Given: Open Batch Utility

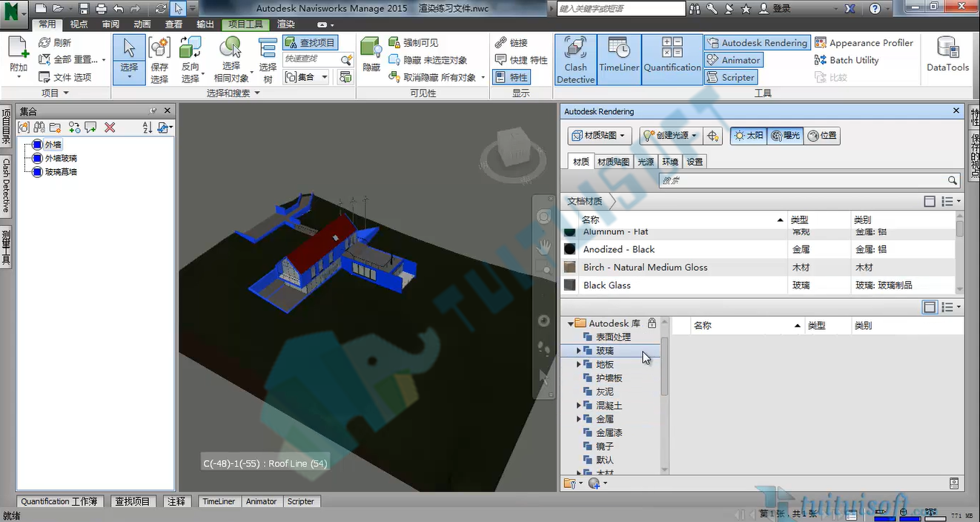Looking at the screenshot, I should tap(847, 60).
